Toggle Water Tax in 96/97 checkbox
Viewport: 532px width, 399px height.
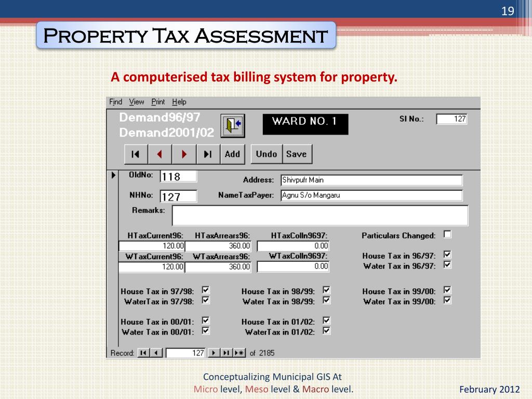click(x=447, y=265)
